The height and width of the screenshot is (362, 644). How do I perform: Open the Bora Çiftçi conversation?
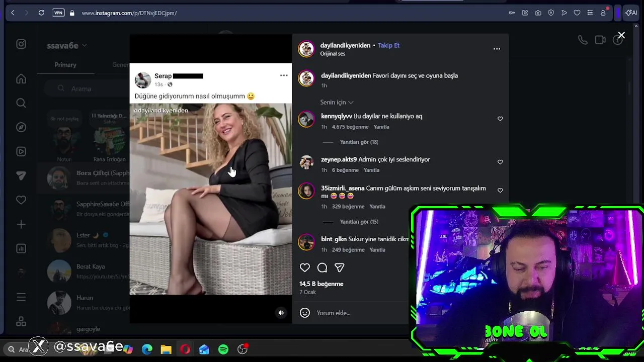[x=84, y=178]
